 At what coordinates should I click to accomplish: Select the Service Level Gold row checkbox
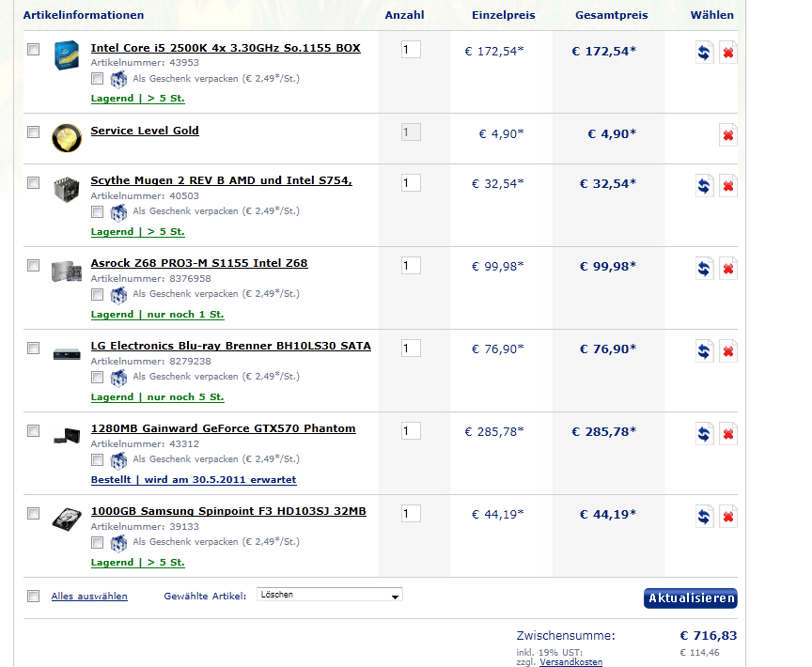tap(33, 132)
